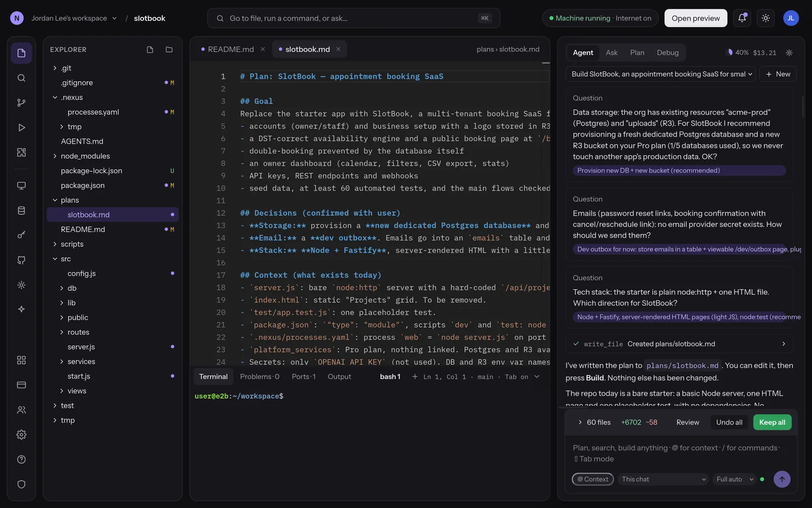
Task: Toggle the Tab on setting in status bar
Action: [517, 377]
